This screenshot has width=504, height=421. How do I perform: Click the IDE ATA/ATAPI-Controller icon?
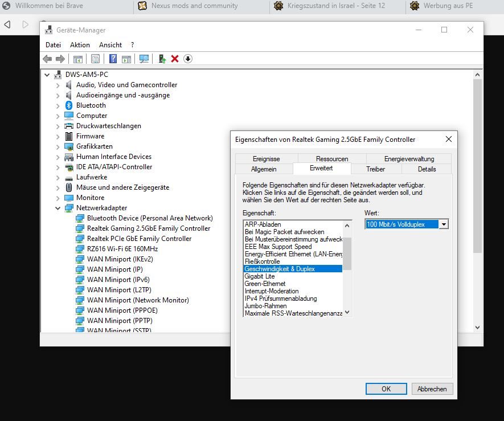pyautogui.click(x=69, y=167)
